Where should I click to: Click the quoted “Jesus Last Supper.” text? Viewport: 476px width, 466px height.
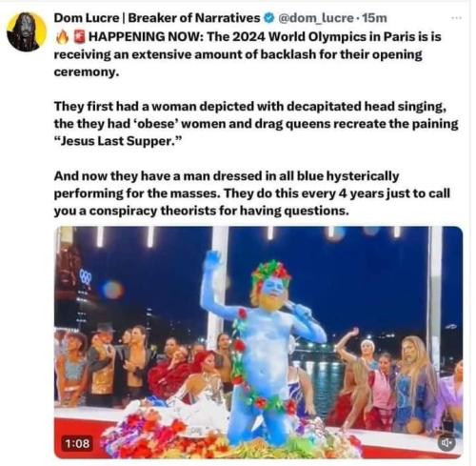coord(119,141)
